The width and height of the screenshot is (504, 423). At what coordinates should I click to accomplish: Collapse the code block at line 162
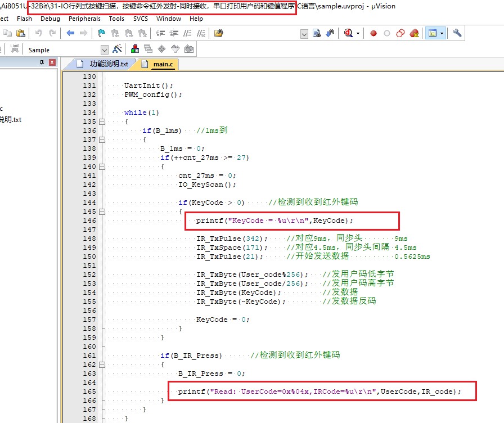pyautogui.click(x=102, y=364)
